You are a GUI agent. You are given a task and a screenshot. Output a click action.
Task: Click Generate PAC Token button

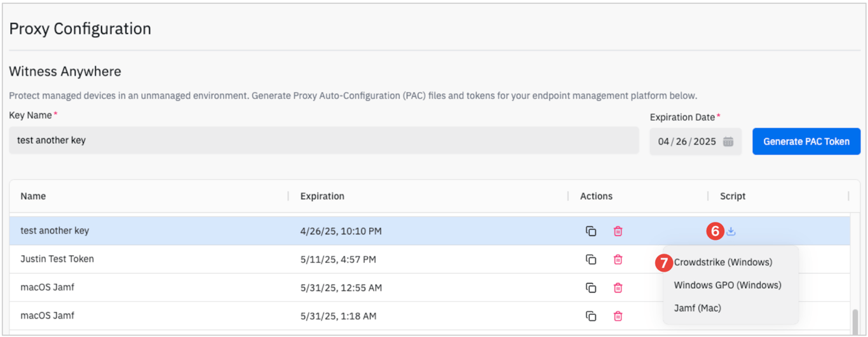click(x=806, y=142)
